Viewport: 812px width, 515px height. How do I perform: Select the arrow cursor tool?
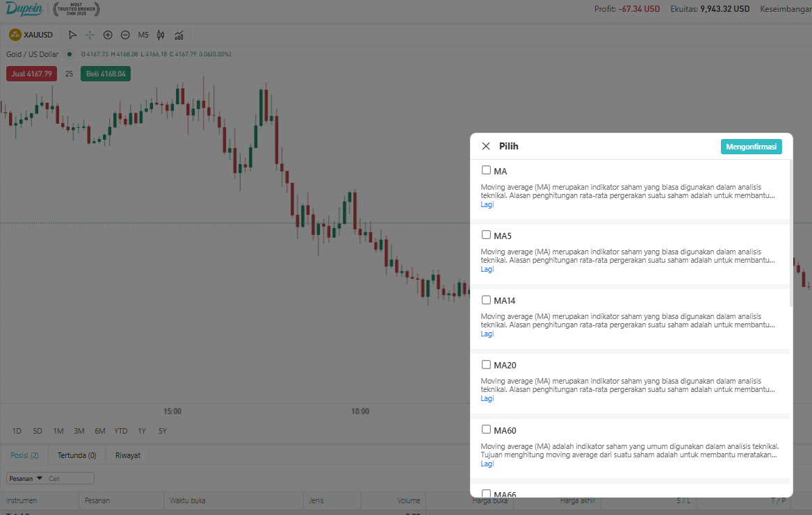pos(72,35)
